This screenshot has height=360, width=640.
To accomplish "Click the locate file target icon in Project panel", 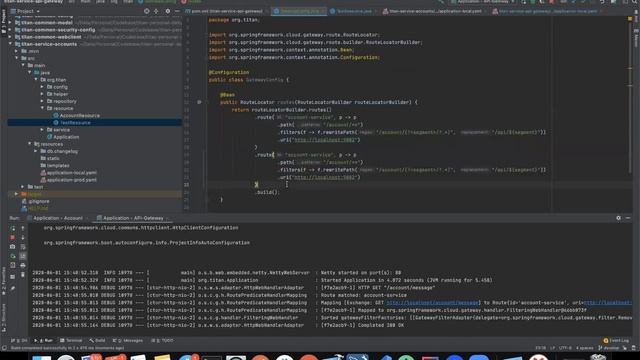I will pos(147,11).
